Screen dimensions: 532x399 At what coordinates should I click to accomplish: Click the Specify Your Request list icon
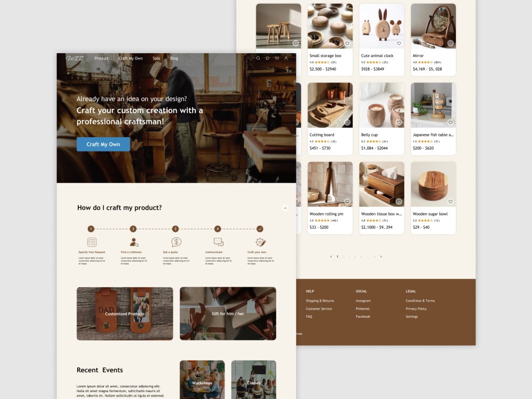(x=92, y=242)
